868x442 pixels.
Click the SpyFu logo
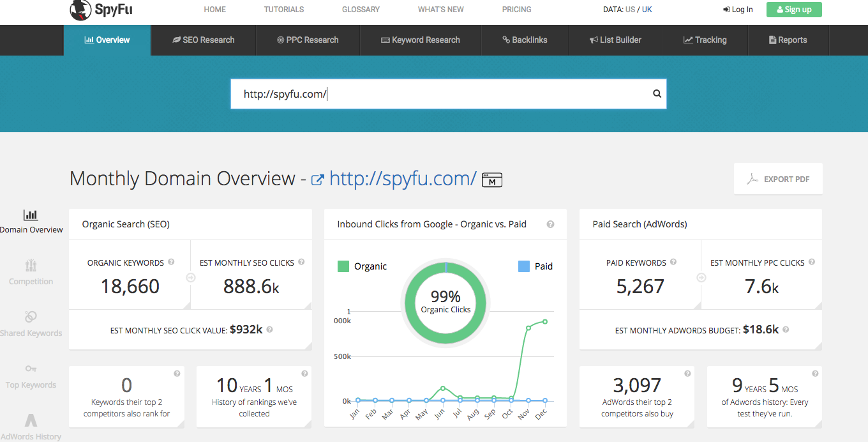pos(101,10)
